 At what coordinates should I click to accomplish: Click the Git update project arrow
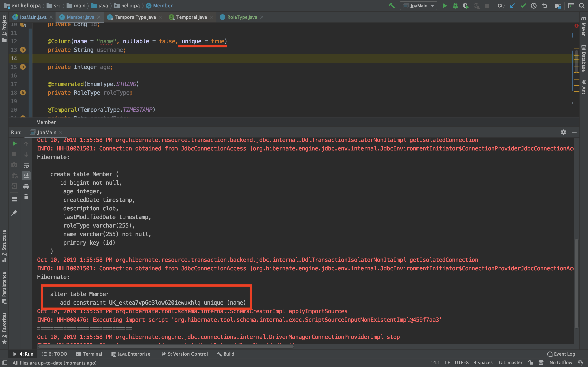512,6
